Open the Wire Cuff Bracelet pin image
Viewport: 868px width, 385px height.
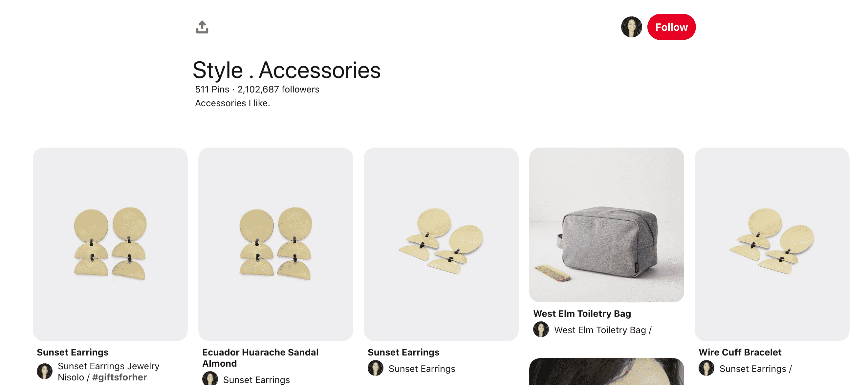pos(772,244)
